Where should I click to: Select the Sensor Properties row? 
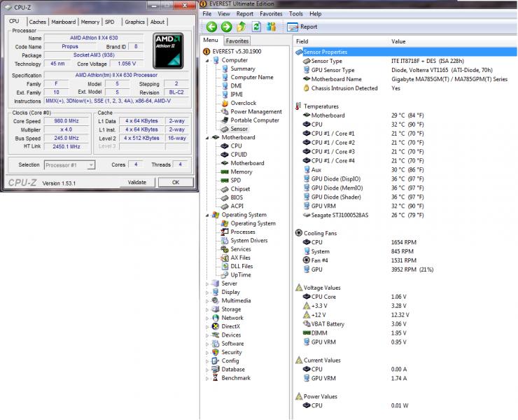406,52
